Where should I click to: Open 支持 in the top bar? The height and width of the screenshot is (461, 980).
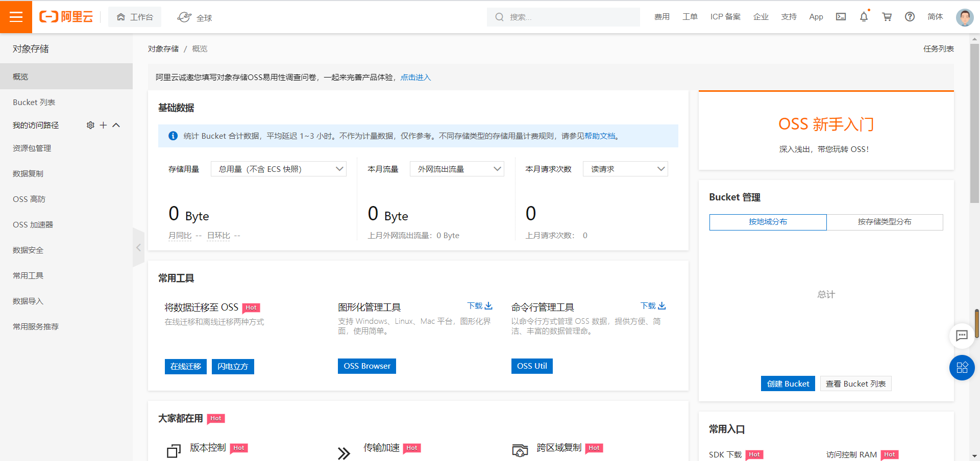[789, 17]
